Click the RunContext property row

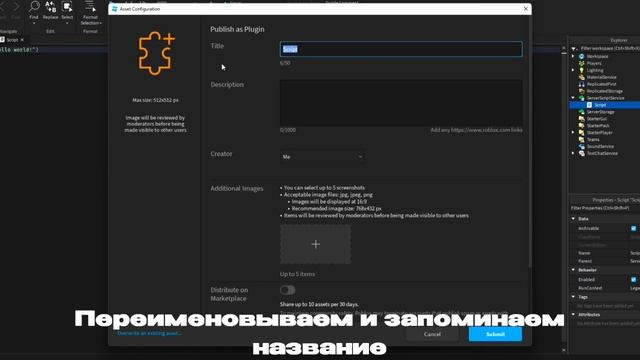pyautogui.click(x=605, y=288)
